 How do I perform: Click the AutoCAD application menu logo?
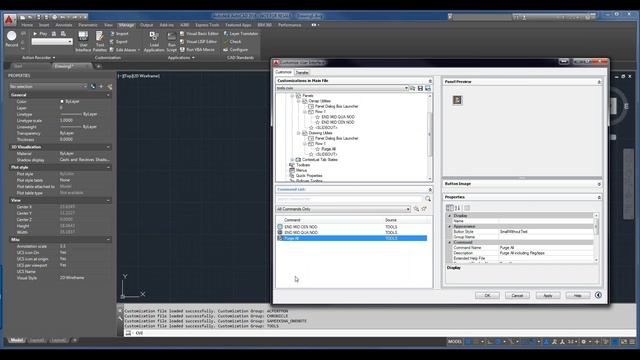pos(10,19)
